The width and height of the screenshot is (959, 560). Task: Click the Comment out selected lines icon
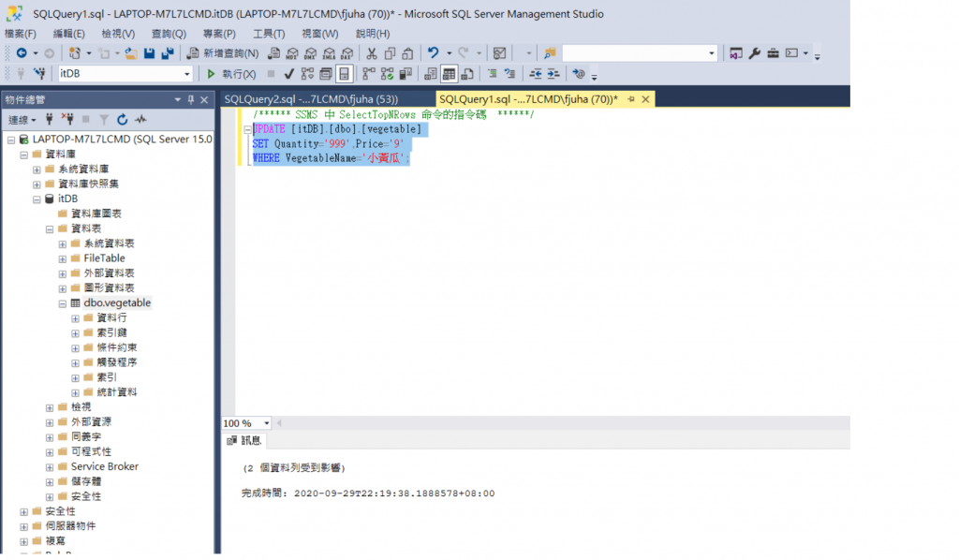(x=493, y=73)
